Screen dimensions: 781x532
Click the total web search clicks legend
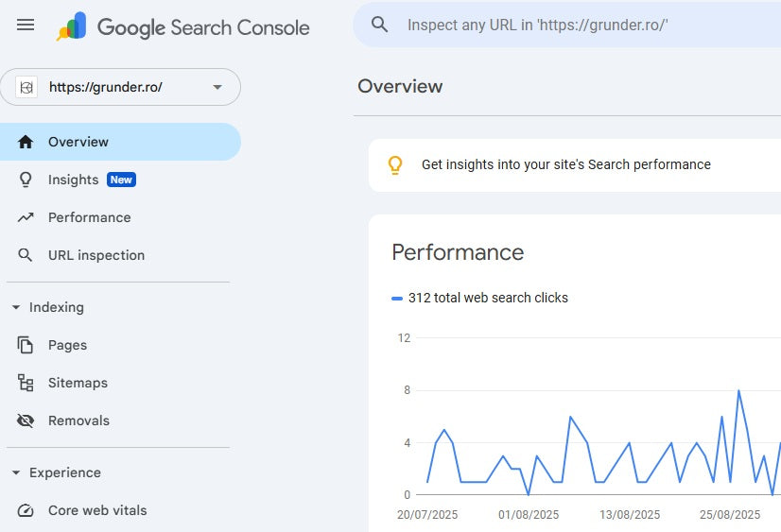pyautogui.click(x=487, y=298)
